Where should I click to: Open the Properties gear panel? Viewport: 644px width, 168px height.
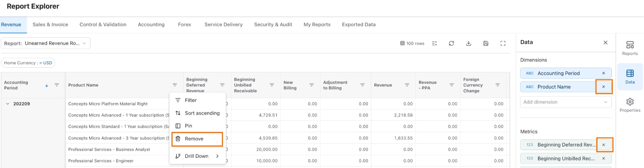(630, 105)
